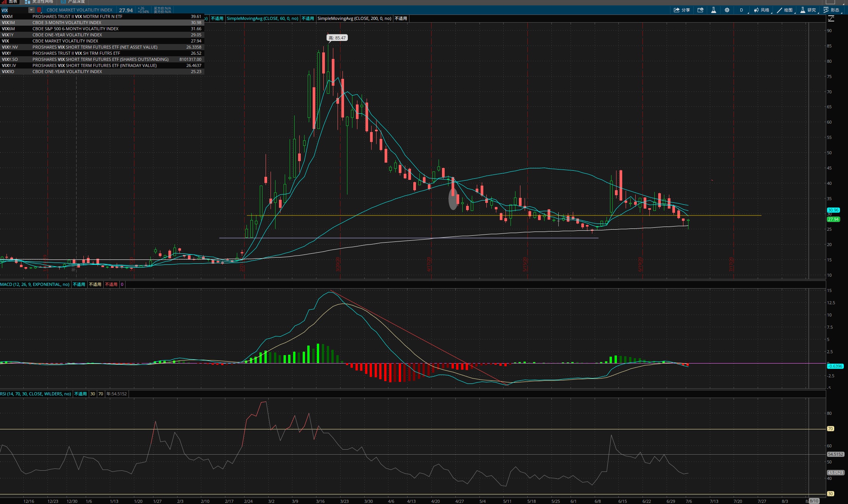This screenshot has height=504, width=848.
Task: Select VIXM ProShares MDTRM ETF suggestion
Action: (x=102, y=16)
